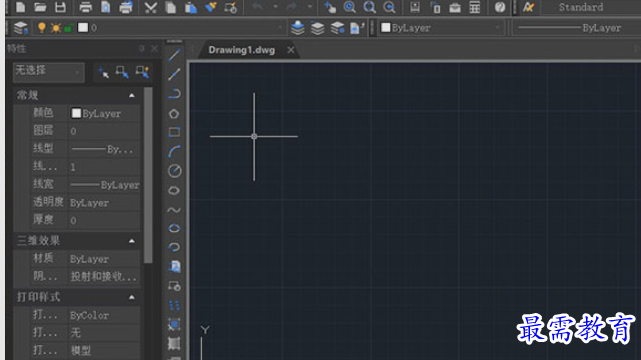Click the 颜色 ByLayer color swatch
Image resolution: width=641 pixels, height=360 pixels.
tap(76, 113)
